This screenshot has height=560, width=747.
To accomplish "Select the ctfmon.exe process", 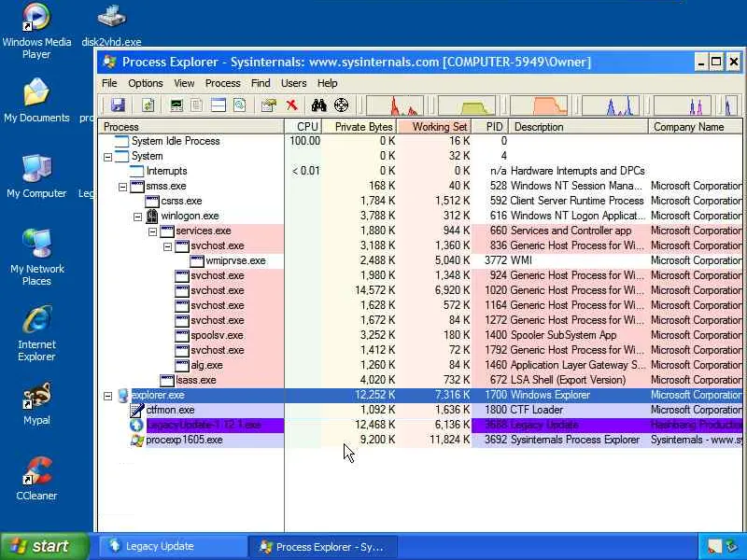I will click(419, 411).
